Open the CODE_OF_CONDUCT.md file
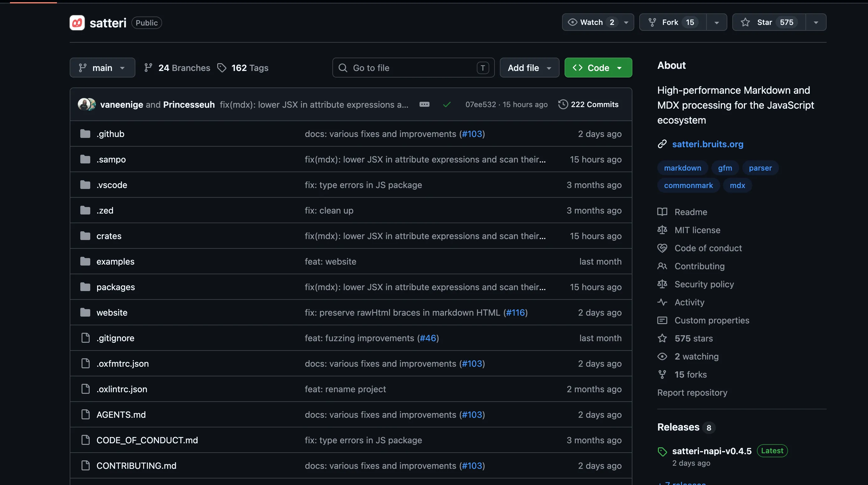This screenshot has width=868, height=485. 147,440
